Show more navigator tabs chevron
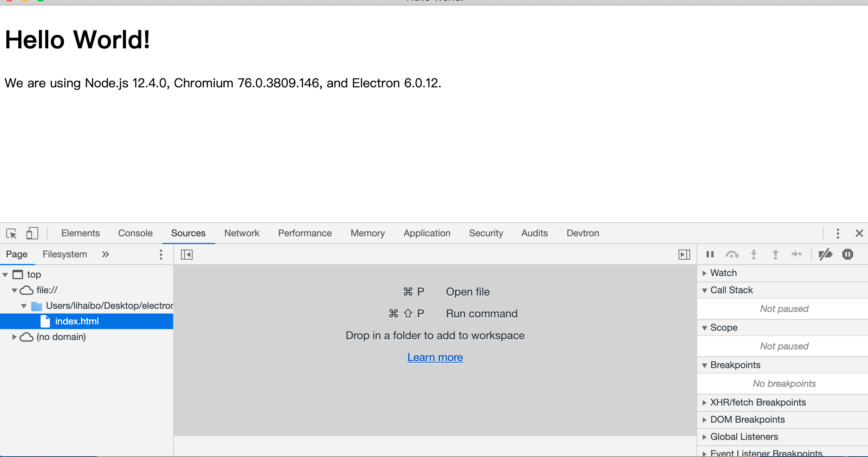Image resolution: width=868 pixels, height=457 pixels. pos(105,254)
